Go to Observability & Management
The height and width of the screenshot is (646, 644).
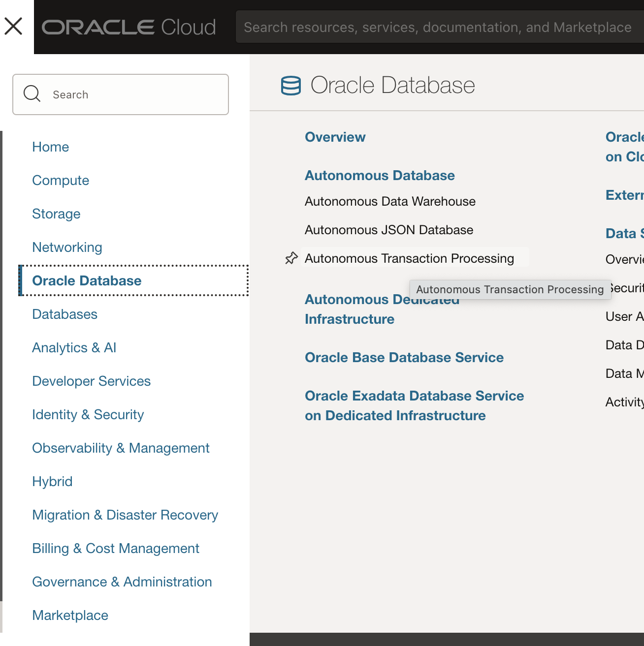click(121, 448)
